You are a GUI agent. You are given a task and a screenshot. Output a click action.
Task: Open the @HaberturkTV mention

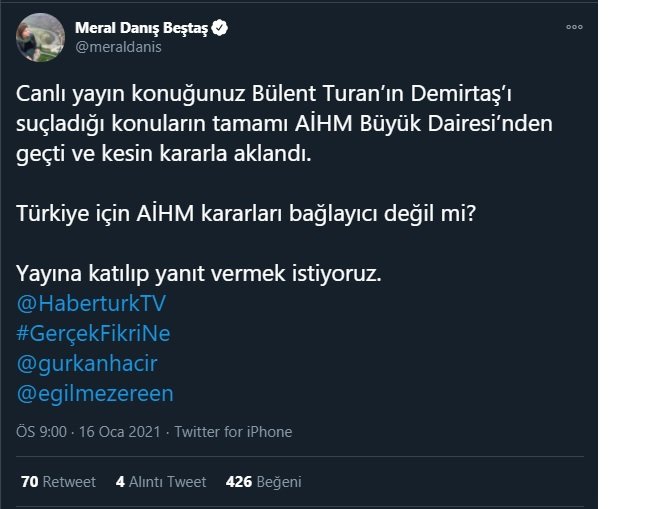click(91, 303)
